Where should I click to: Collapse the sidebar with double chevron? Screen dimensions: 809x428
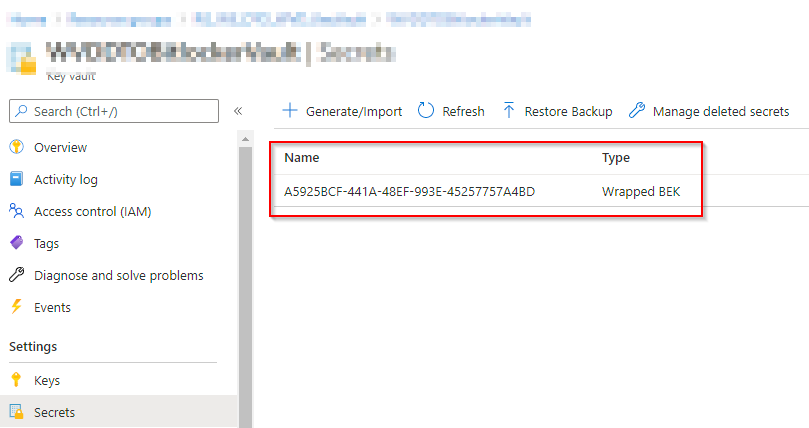[238, 111]
